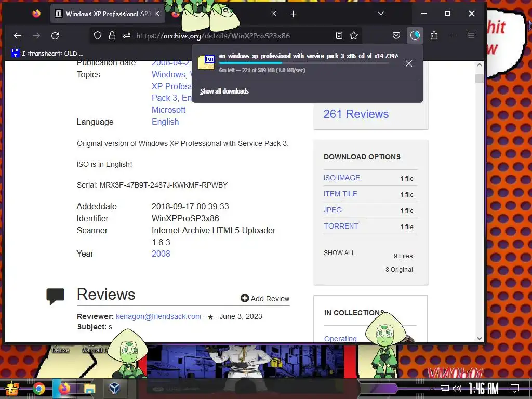Open the transheart OLD bookmark
Screen dimensions: 532x399
[47, 54]
